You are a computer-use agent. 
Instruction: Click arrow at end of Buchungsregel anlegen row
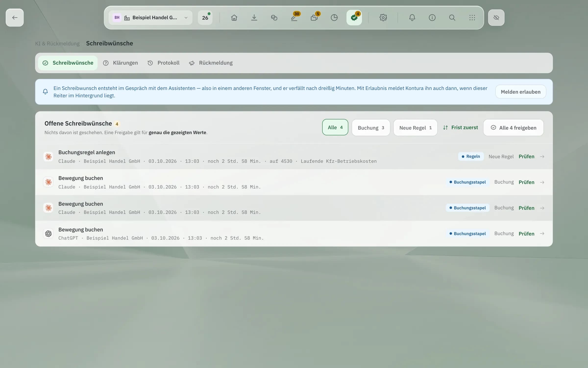pyautogui.click(x=542, y=157)
